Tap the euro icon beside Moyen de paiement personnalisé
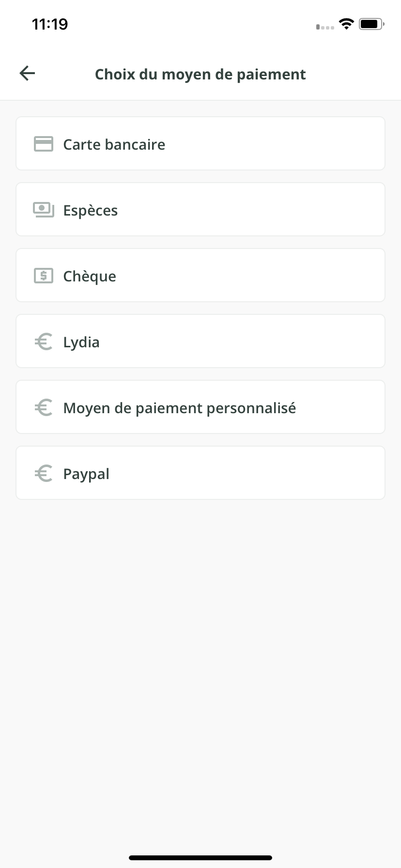 coord(44,407)
